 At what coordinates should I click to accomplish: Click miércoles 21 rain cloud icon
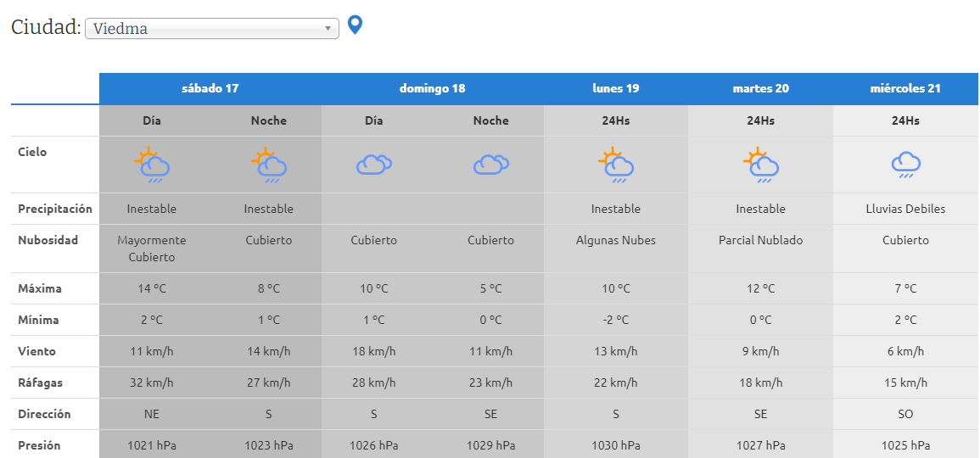click(x=905, y=165)
